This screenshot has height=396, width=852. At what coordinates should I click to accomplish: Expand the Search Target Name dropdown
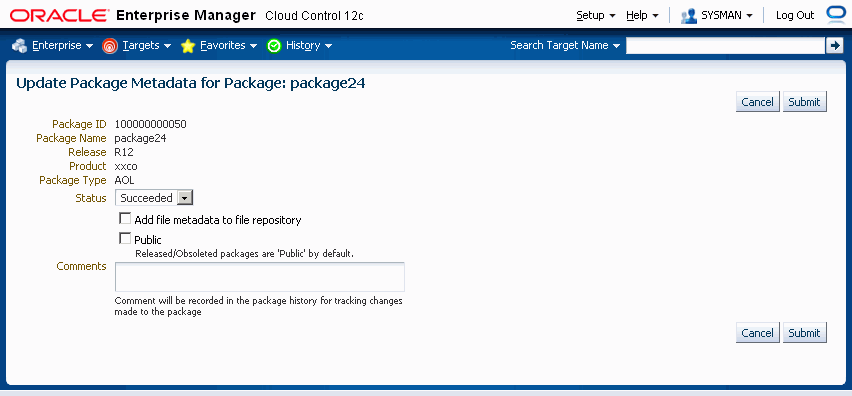click(x=565, y=46)
